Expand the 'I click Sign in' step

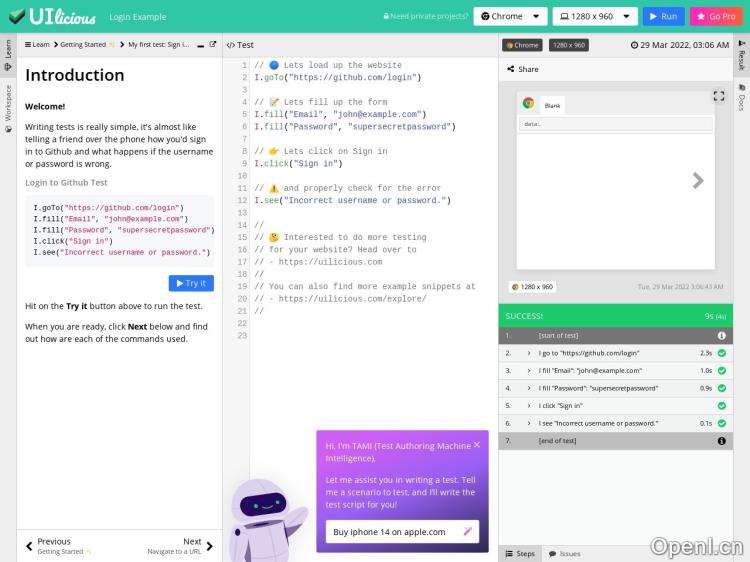(529, 406)
